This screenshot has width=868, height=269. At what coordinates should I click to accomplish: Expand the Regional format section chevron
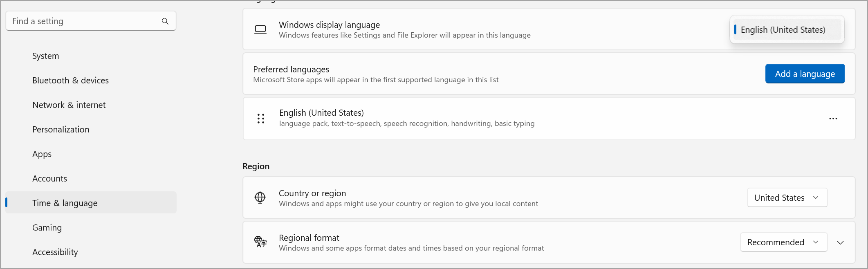click(x=841, y=242)
